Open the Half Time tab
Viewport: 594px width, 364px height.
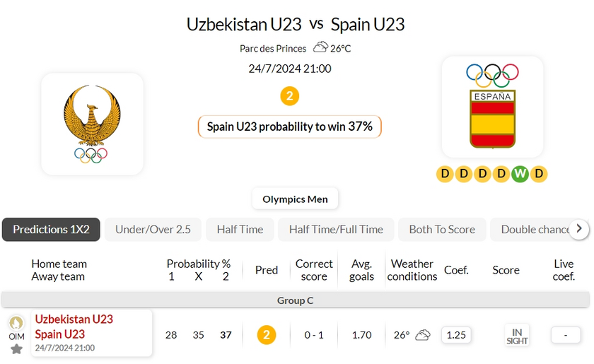tap(240, 229)
